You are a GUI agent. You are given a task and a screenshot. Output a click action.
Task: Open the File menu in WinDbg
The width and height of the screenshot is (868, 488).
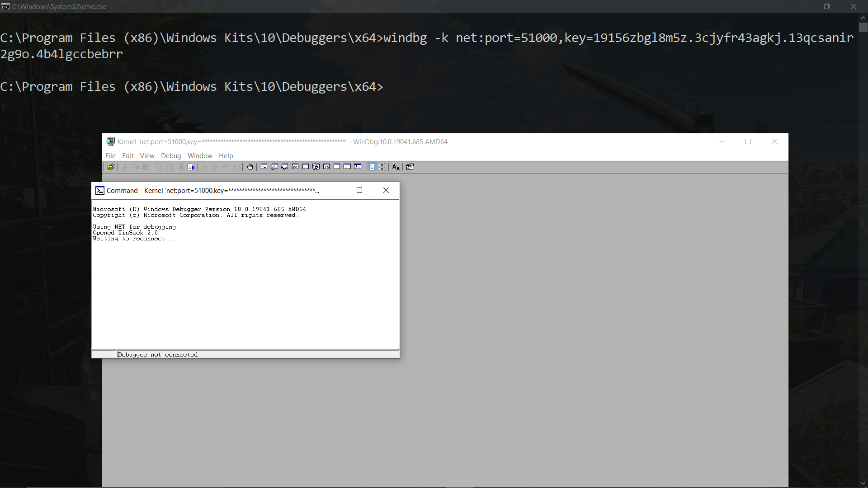110,156
